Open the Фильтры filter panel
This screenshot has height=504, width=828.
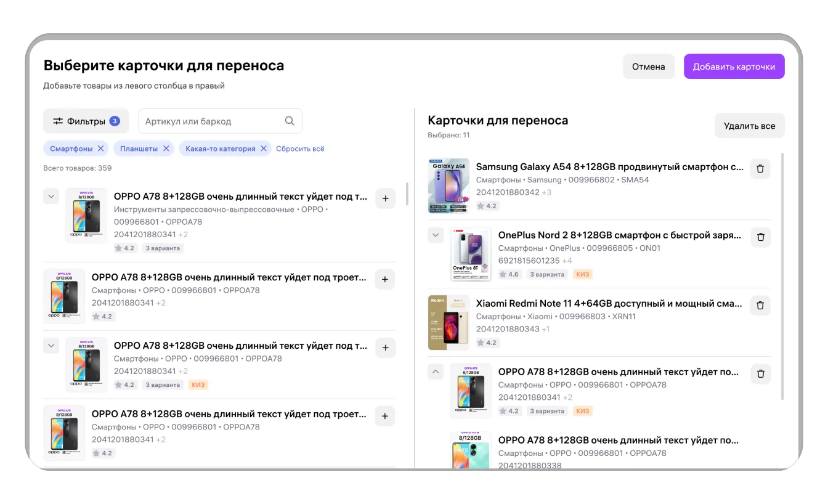tap(86, 121)
